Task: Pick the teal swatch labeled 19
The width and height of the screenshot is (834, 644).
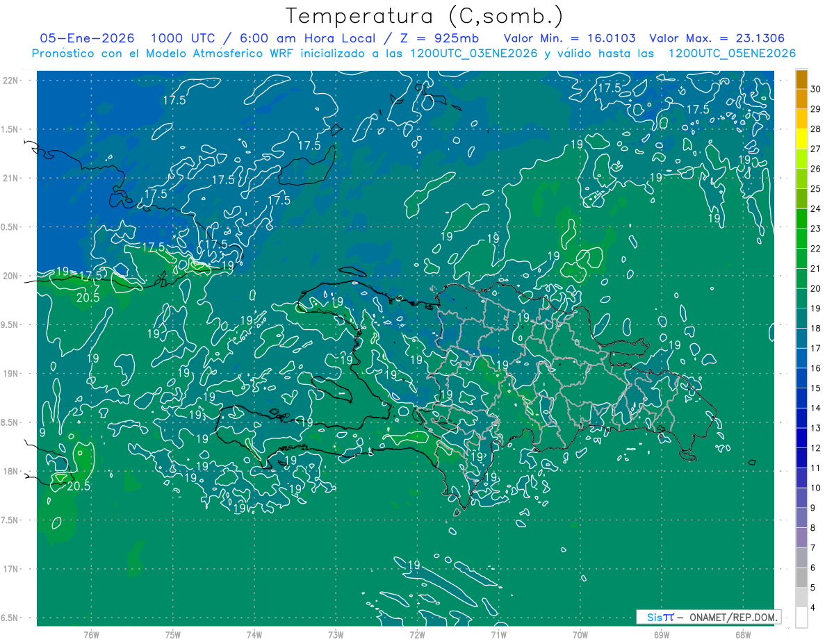Action: [801, 299]
